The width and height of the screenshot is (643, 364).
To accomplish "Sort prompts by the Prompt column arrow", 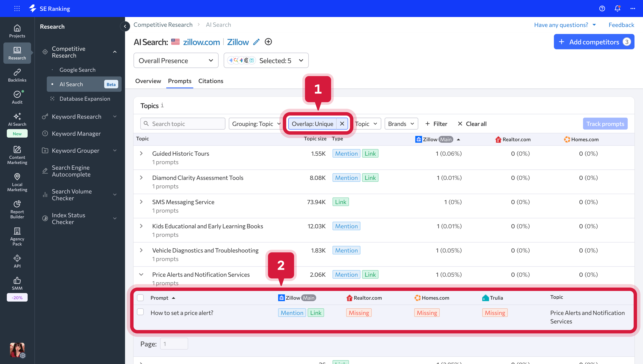I will pos(174,298).
